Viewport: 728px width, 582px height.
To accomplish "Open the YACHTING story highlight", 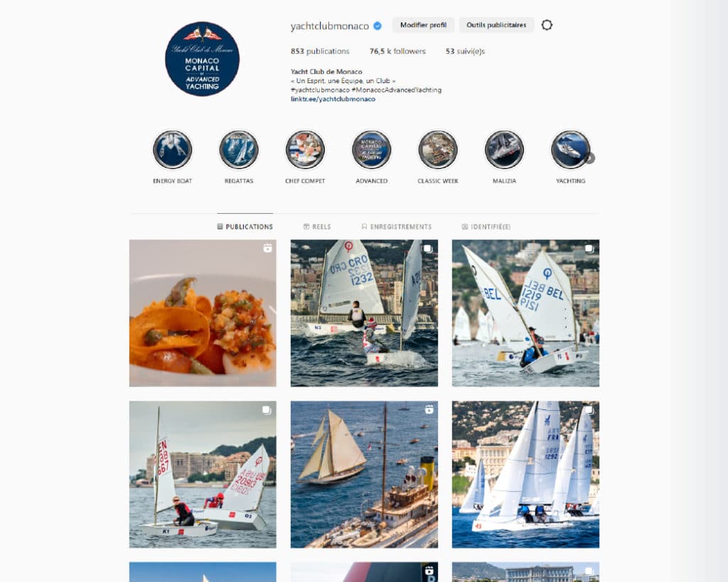I will pyautogui.click(x=571, y=149).
